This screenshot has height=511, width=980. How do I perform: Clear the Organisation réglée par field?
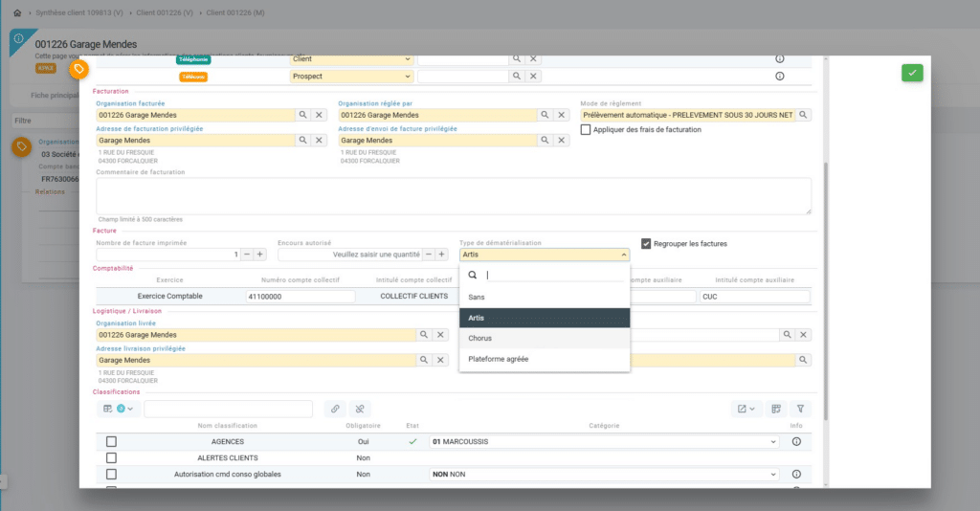(562, 115)
